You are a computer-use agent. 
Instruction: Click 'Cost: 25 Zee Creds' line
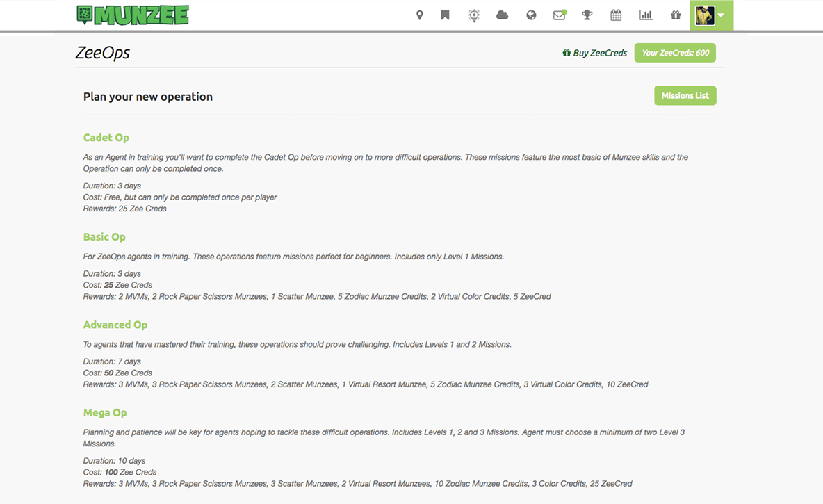(117, 285)
